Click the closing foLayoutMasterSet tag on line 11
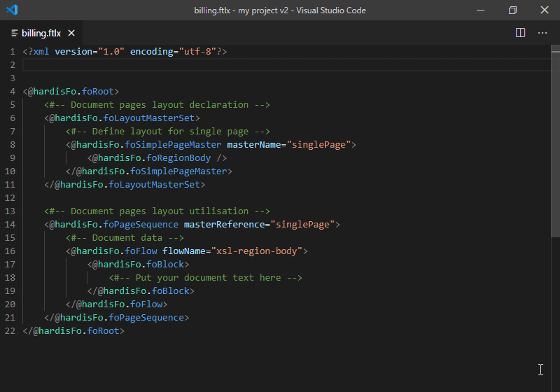Image resolution: width=560 pixels, height=392 pixels. point(125,185)
